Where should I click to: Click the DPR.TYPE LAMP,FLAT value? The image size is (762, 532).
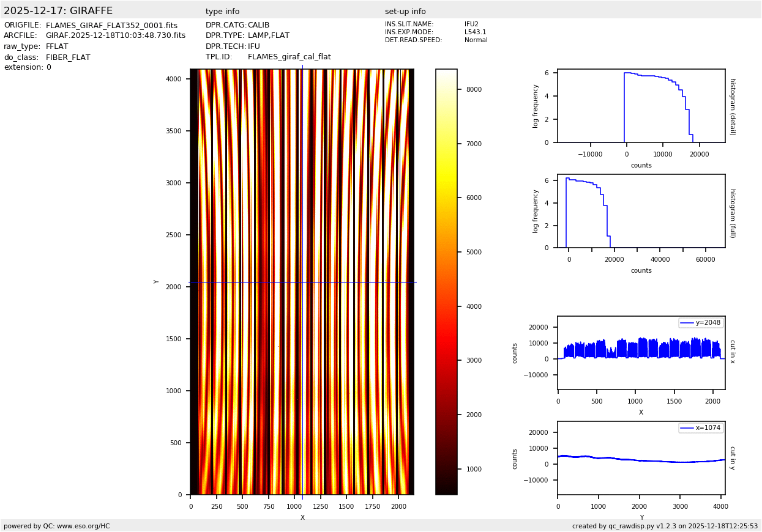268,36
